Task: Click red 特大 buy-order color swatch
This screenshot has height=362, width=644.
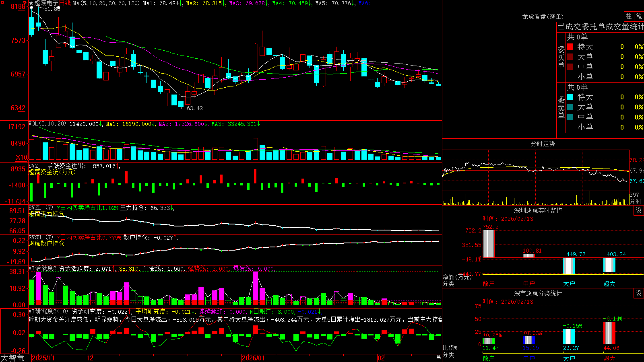Action: [x=570, y=47]
